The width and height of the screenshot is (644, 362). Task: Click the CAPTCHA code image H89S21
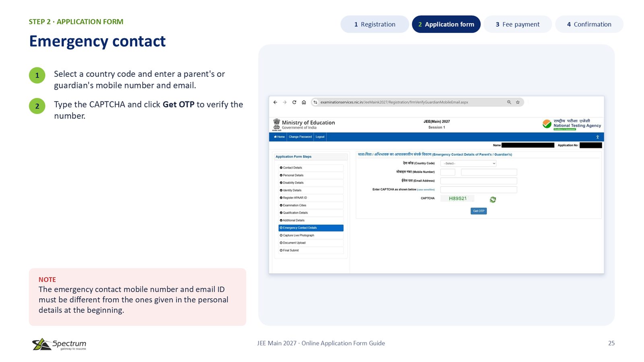click(458, 198)
